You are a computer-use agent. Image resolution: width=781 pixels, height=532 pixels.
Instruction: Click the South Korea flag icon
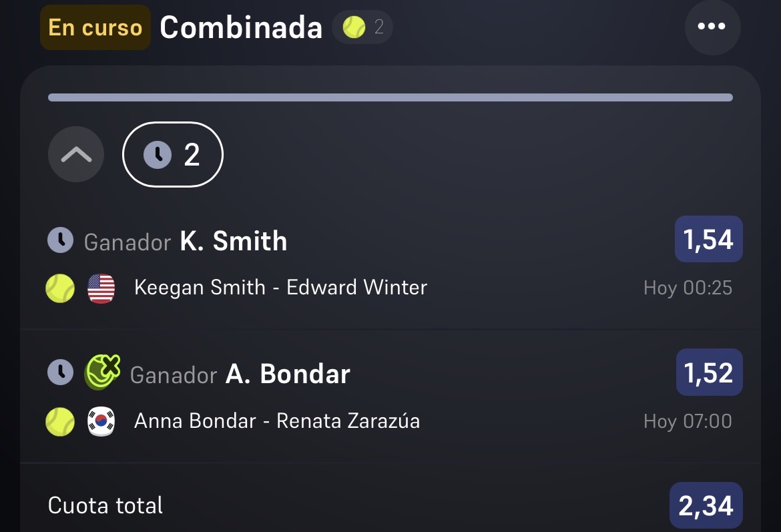pyautogui.click(x=101, y=421)
